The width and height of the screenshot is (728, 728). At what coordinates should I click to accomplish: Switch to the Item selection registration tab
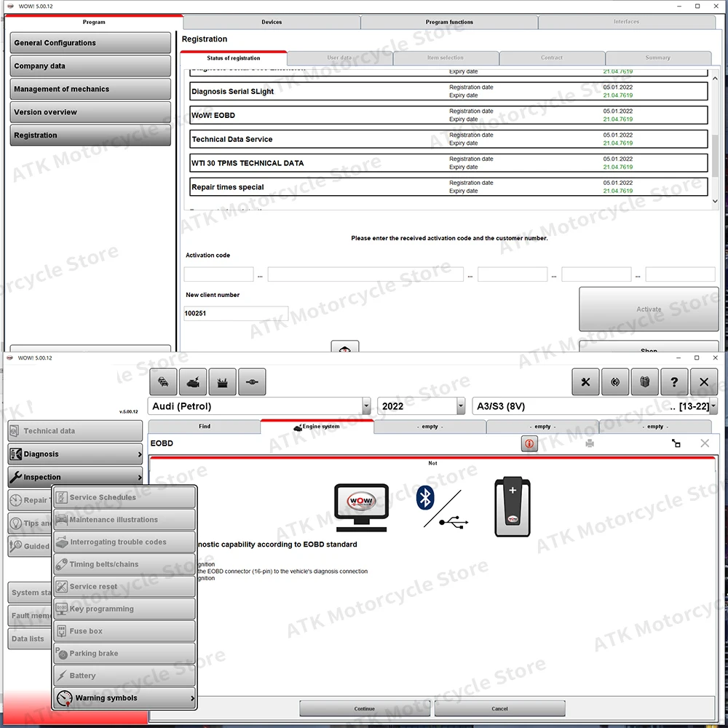click(x=446, y=58)
